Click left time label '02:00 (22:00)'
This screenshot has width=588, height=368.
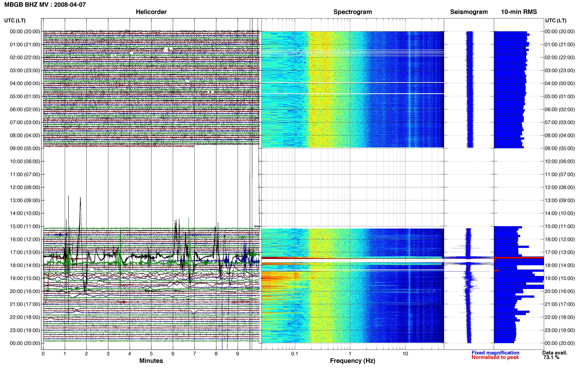(x=25, y=57)
